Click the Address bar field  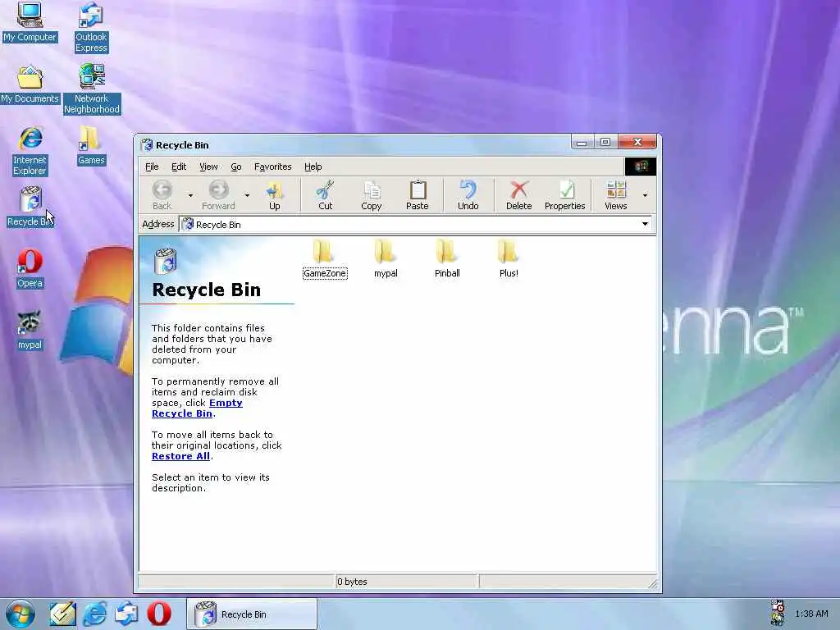coord(415,224)
